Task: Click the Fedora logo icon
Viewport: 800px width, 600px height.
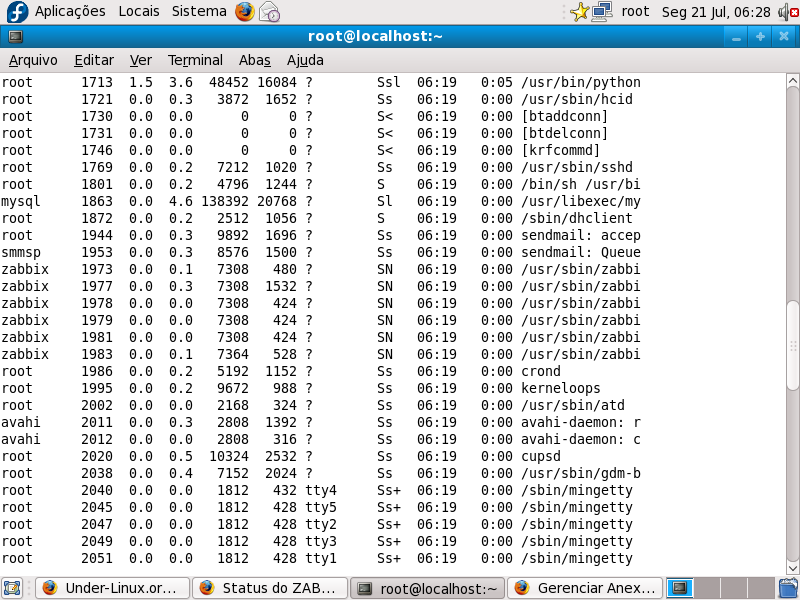Action: [x=17, y=12]
